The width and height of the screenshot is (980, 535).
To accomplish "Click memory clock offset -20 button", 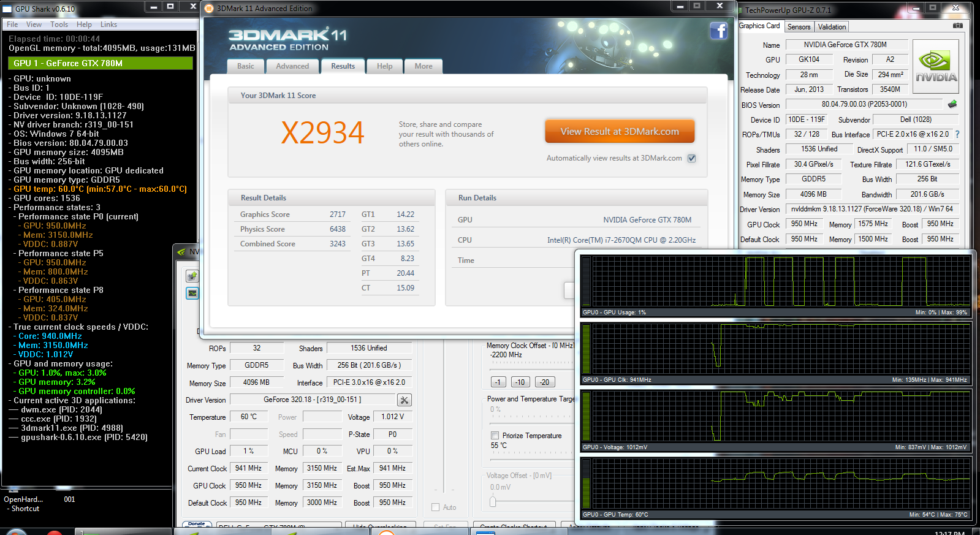I will 544,382.
